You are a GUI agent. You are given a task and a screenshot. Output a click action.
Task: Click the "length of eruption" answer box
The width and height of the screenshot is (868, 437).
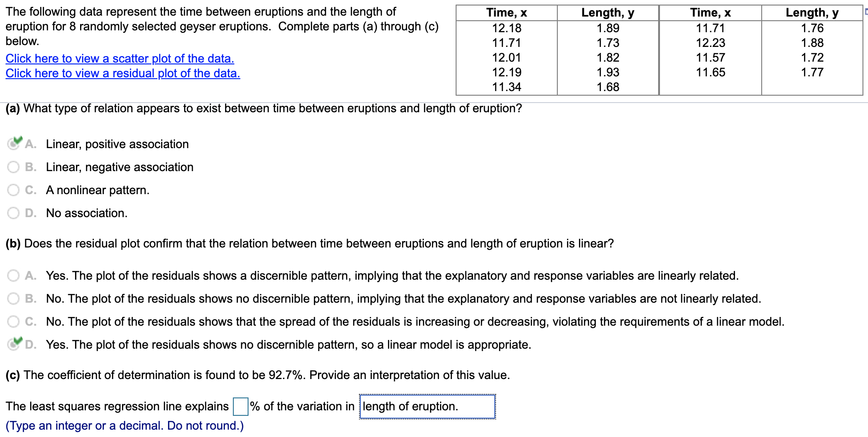point(427,407)
